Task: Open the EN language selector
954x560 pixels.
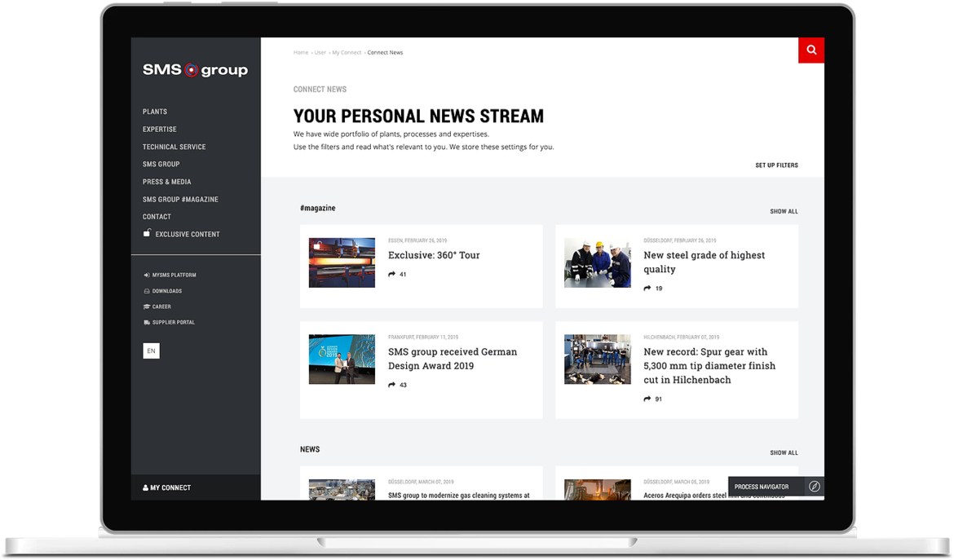Action: click(152, 351)
